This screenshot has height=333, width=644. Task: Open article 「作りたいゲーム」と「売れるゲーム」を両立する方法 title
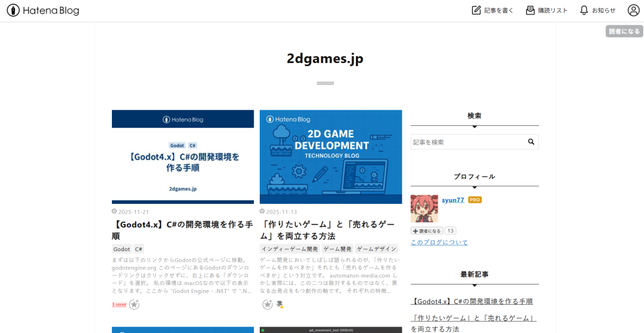pos(327,230)
